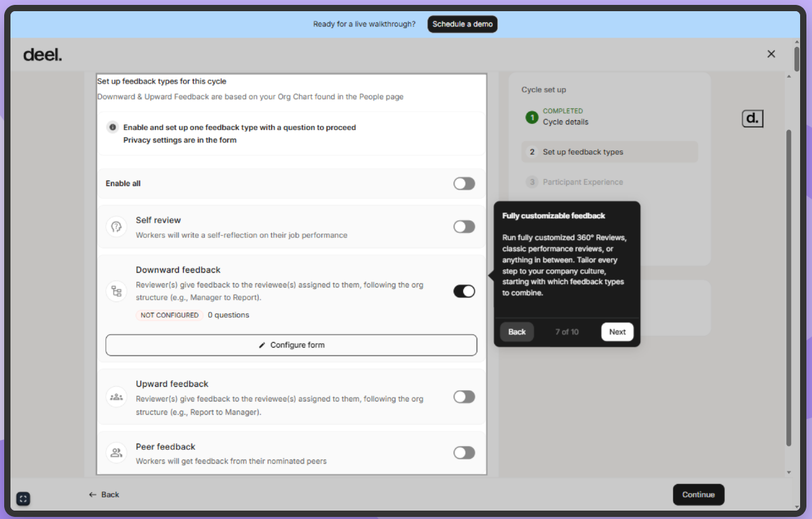This screenshot has width=812, height=519.
Task: Click Schedule a demo button
Action: point(463,24)
